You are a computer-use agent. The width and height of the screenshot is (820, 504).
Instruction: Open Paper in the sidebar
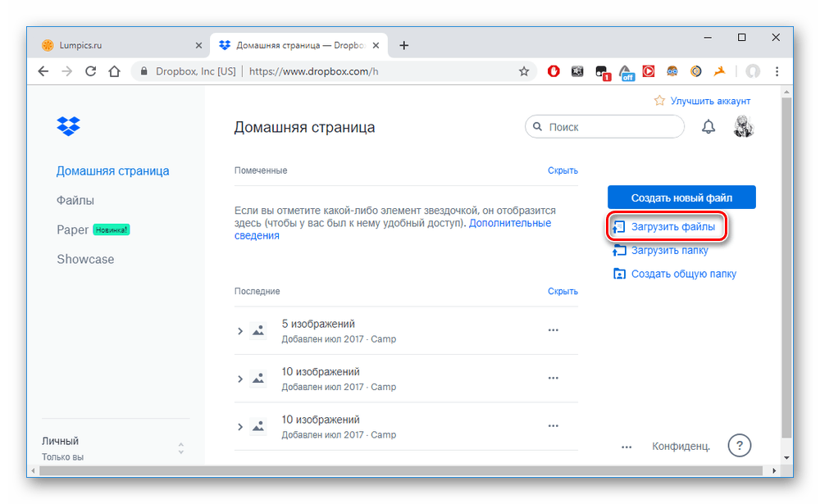point(73,229)
